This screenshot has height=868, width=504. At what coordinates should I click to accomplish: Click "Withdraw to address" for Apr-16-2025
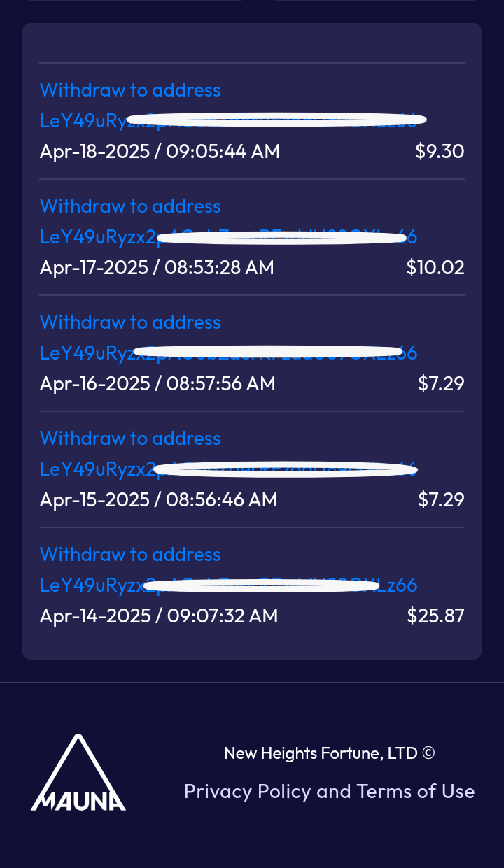[x=130, y=322]
